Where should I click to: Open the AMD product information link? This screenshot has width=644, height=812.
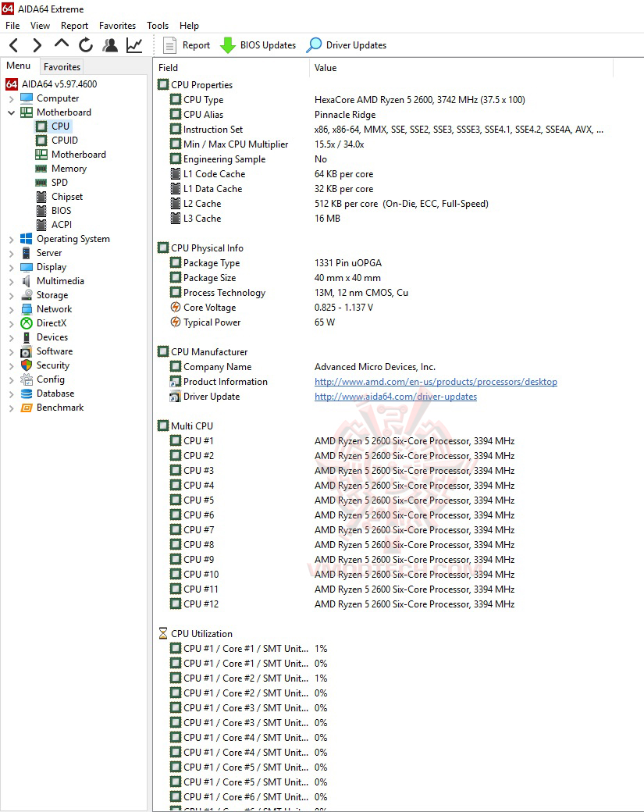point(436,382)
